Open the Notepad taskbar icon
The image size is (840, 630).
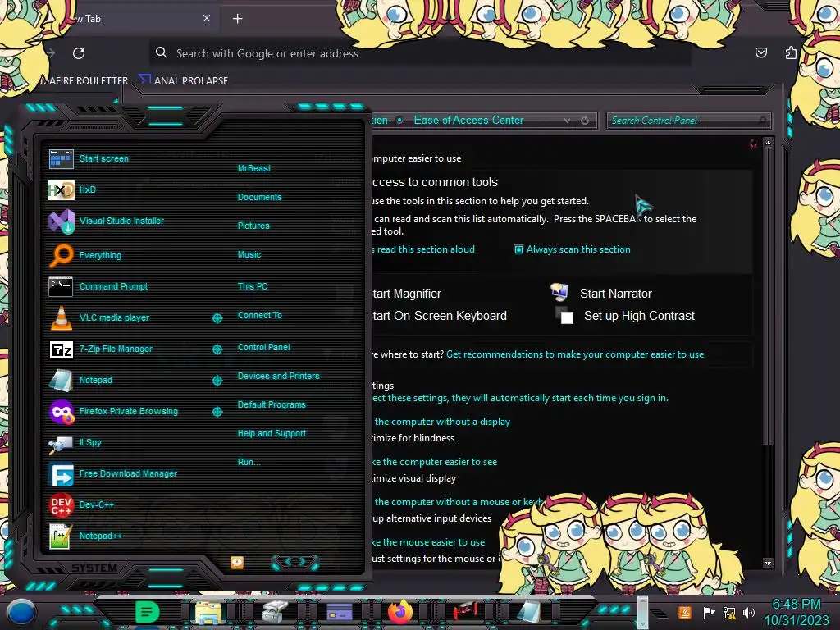click(x=529, y=612)
